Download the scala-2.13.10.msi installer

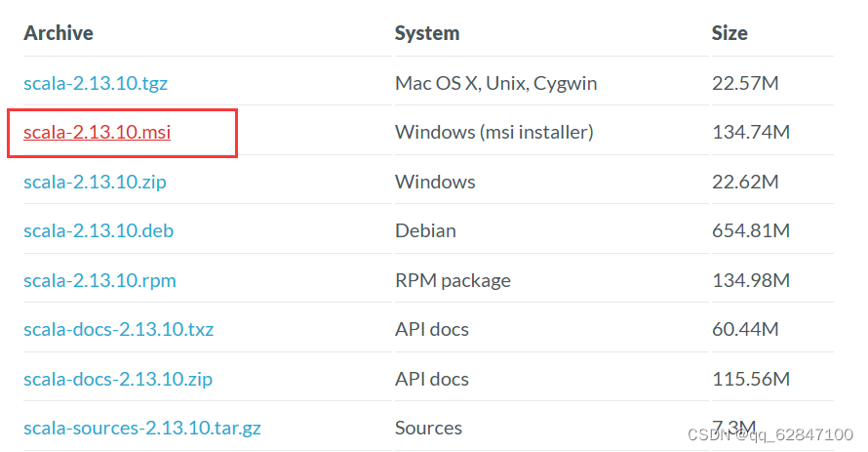pos(97,132)
